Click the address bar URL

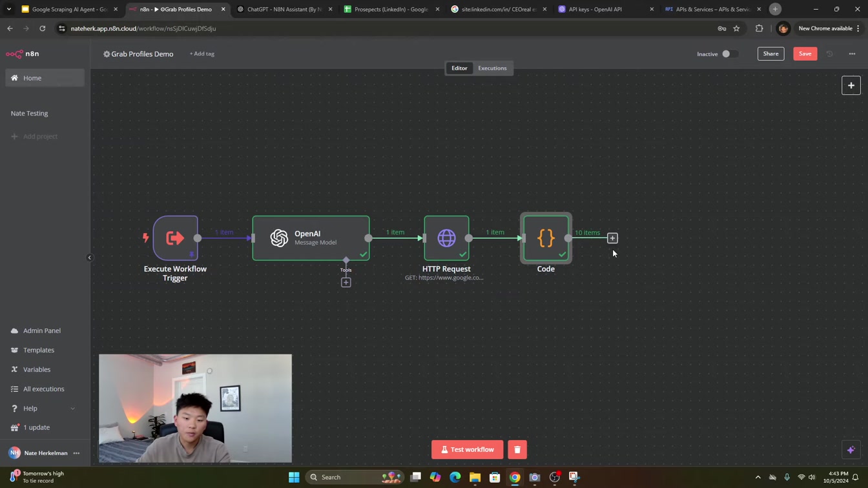coord(143,28)
